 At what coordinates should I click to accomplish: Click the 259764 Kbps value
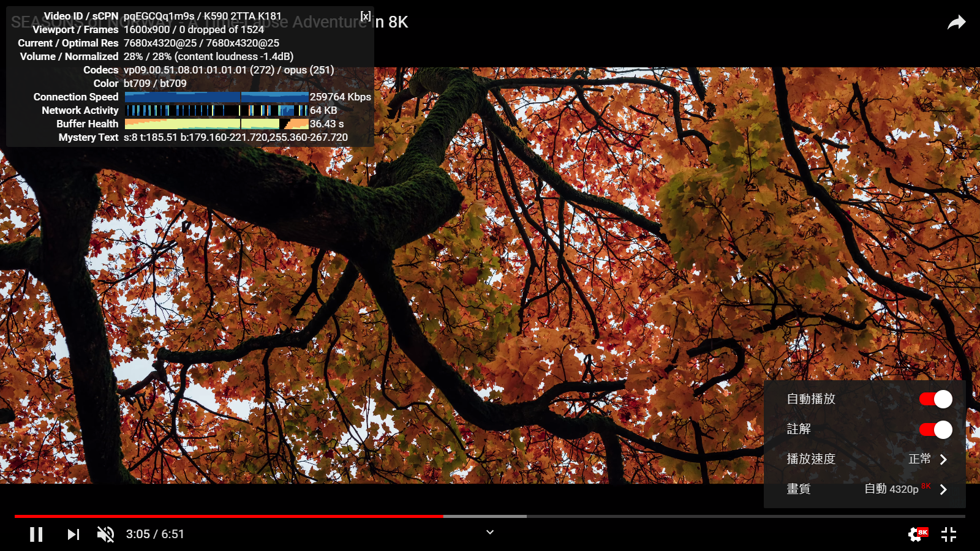coord(341,97)
